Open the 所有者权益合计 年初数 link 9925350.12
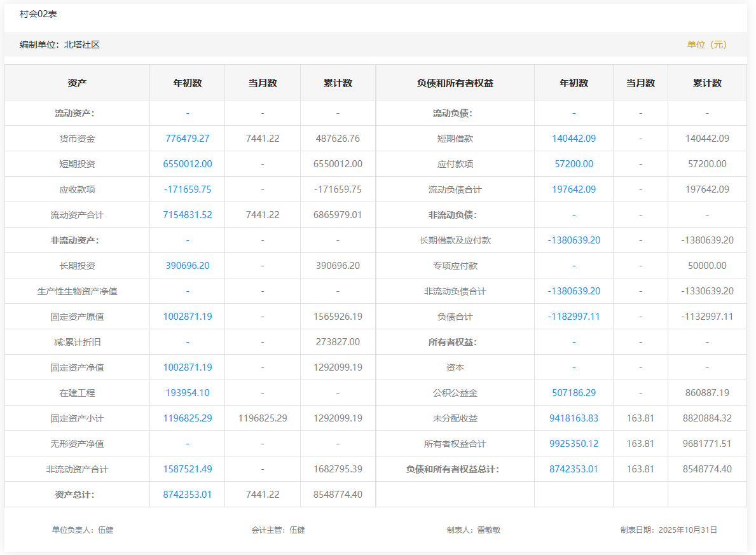This screenshot has width=756, height=555. pyautogui.click(x=574, y=444)
